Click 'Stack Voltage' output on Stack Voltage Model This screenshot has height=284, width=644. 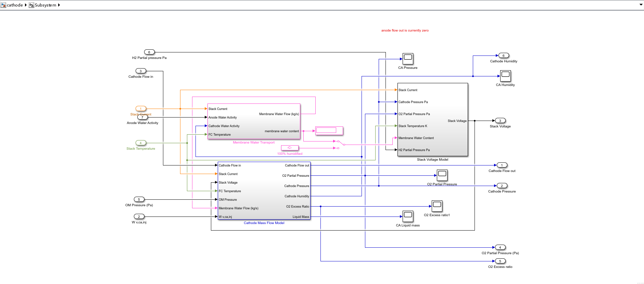[457, 121]
